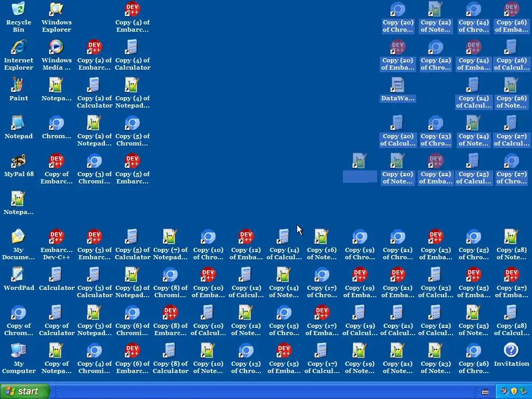This screenshot has width=532, height=399.
Task: Click the Safely Remove Hardware tray icon
Action: (523, 391)
